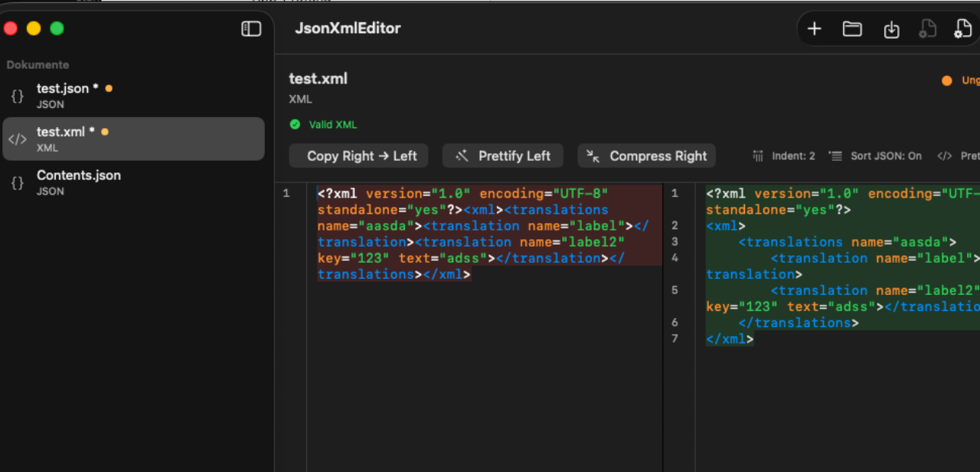The image size is (980, 472).
Task: Click the Prettify Left button
Action: pyautogui.click(x=502, y=156)
